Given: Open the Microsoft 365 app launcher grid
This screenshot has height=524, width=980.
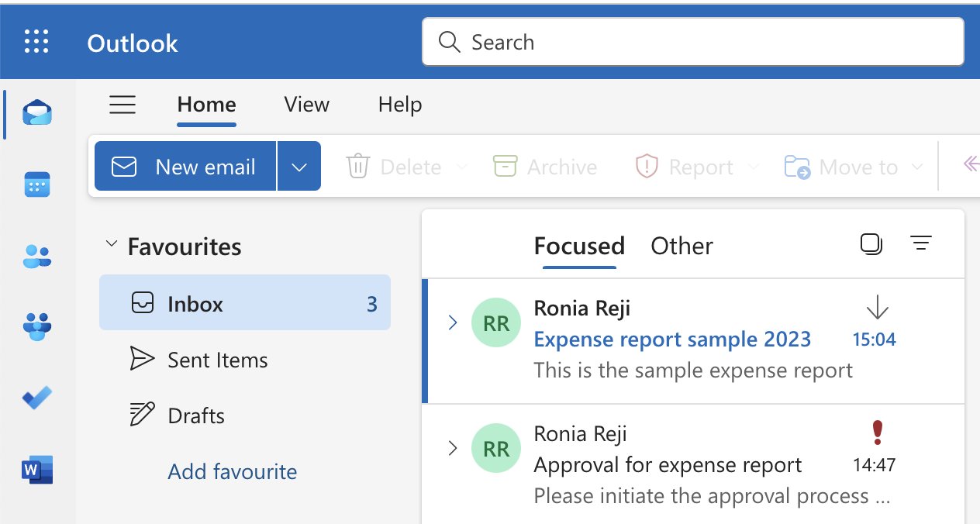Looking at the screenshot, I should [x=36, y=42].
